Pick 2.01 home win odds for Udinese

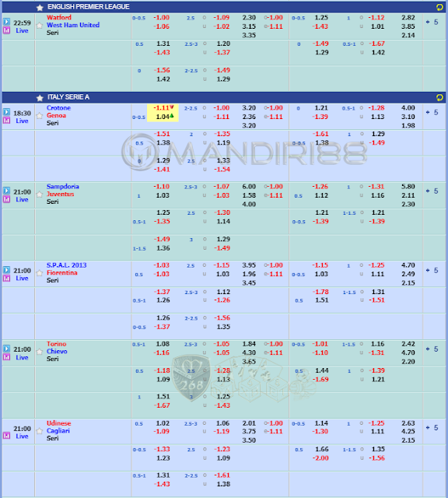[249, 423]
